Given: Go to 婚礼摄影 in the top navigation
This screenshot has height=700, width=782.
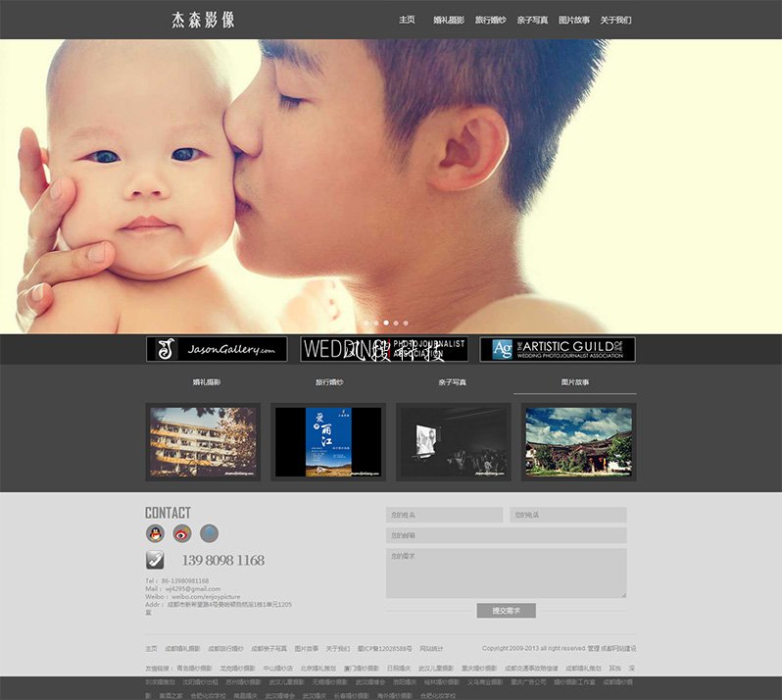Looking at the screenshot, I should (x=449, y=20).
